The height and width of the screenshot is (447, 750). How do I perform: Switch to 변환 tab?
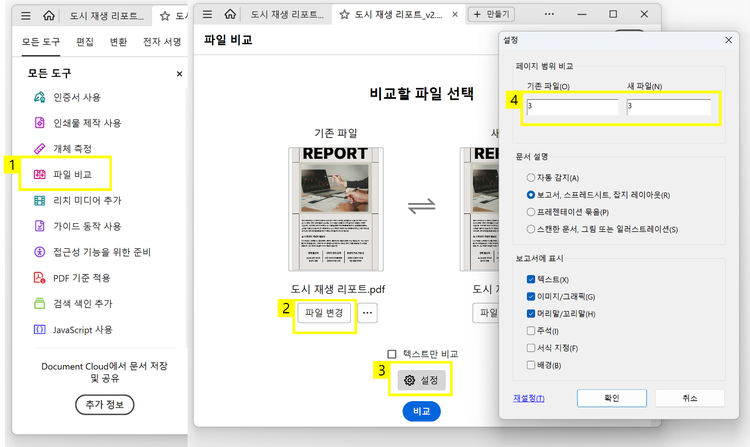118,42
